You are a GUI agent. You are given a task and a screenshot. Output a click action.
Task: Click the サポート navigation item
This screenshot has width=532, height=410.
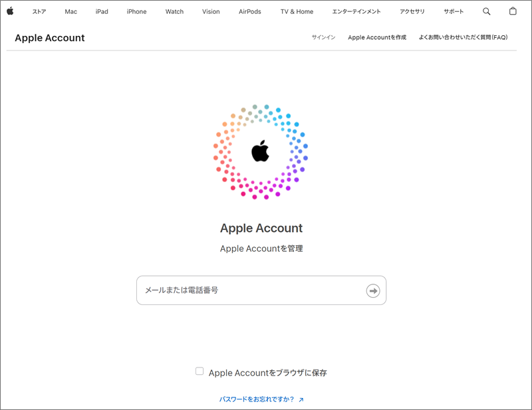[454, 11]
